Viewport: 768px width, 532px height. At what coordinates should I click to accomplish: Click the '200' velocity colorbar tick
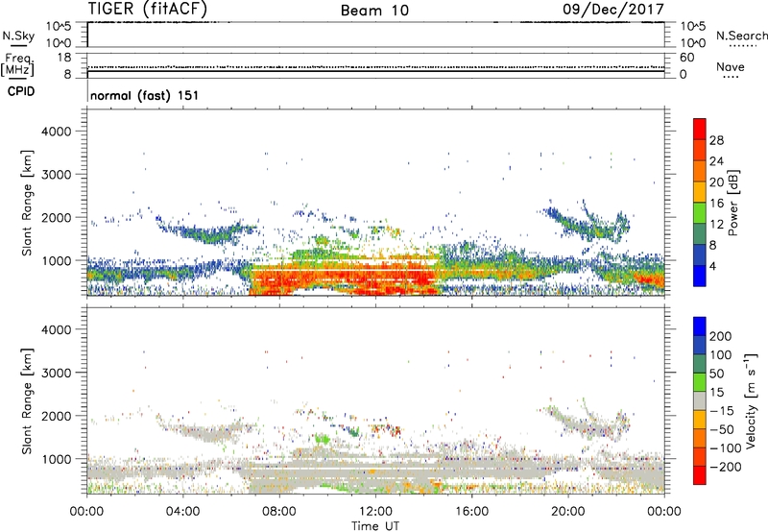pos(721,336)
